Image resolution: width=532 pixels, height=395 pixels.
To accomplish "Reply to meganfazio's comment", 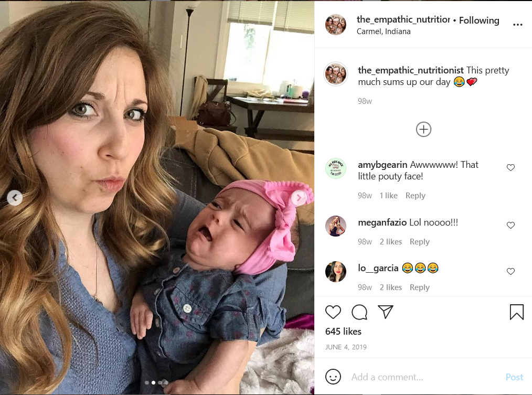I will coord(419,242).
